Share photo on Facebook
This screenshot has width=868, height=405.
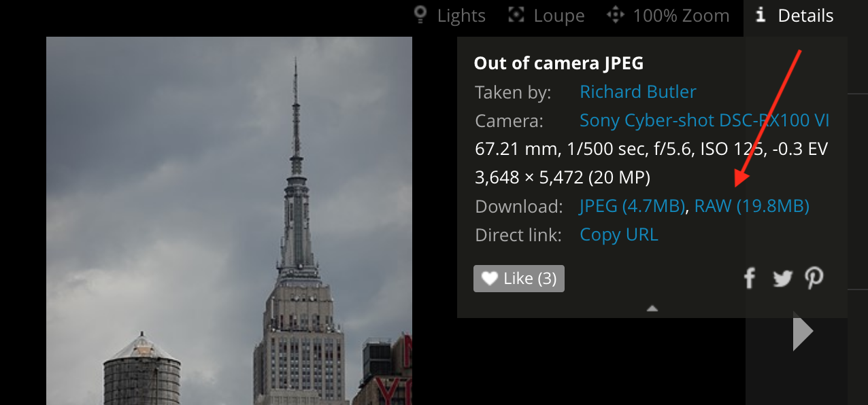[749, 278]
